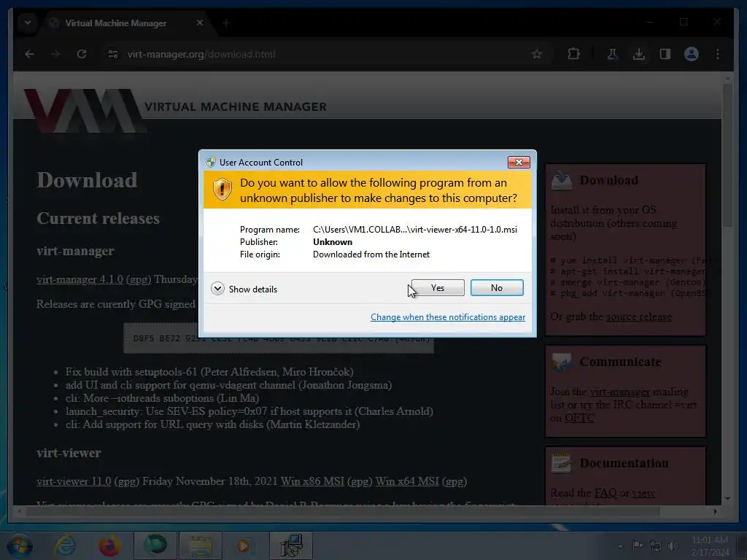Viewport: 747px width, 560px height.
Task: Open Chrome labs flask icon
Action: [613, 54]
